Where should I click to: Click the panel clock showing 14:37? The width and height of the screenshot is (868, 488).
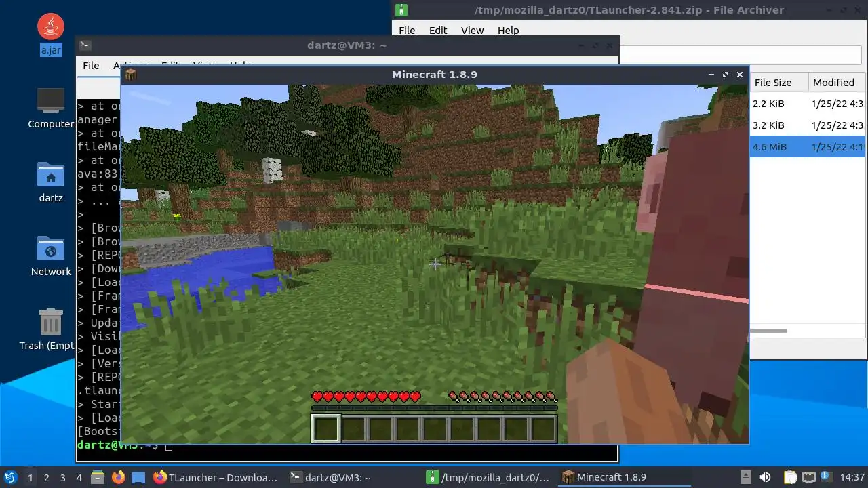pyautogui.click(x=852, y=477)
